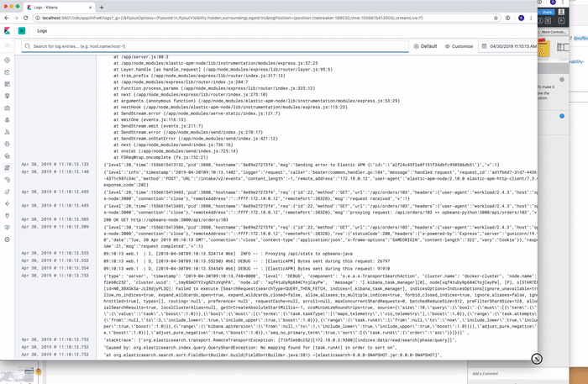Click Share button in the background window

coord(546,12)
